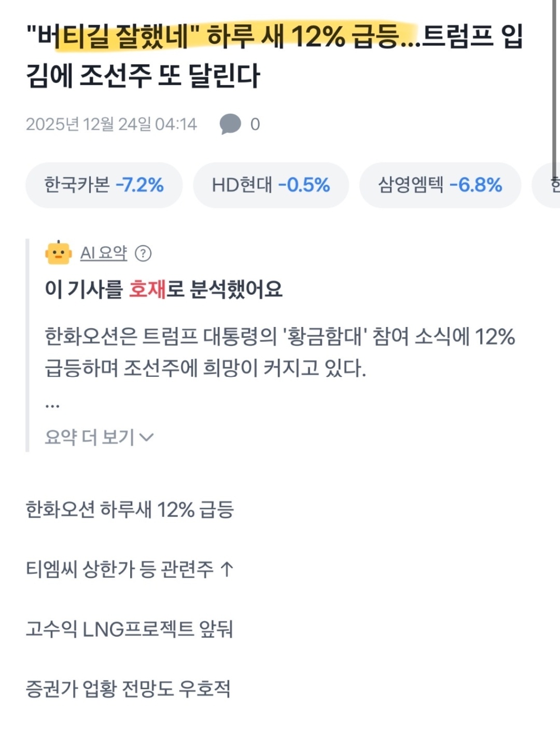Viewport: 560px width, 753px height.
Task: Tap the 고수익 LNG프로젝트 앞둬 subheading
Action: [x=130, y=629]
